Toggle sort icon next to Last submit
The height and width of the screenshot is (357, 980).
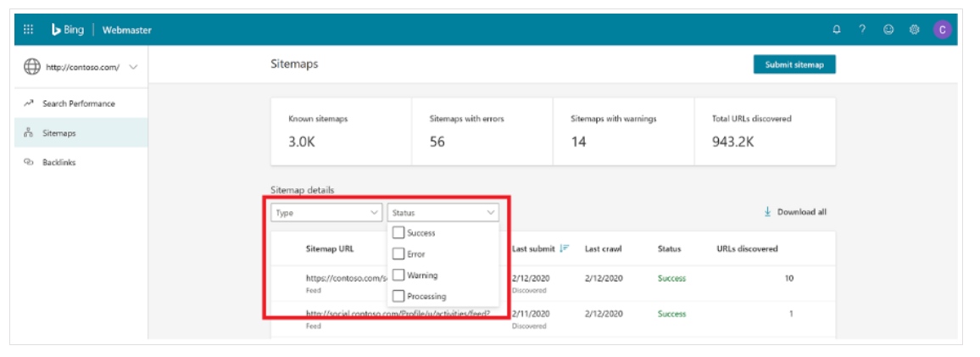pos(565,248)
